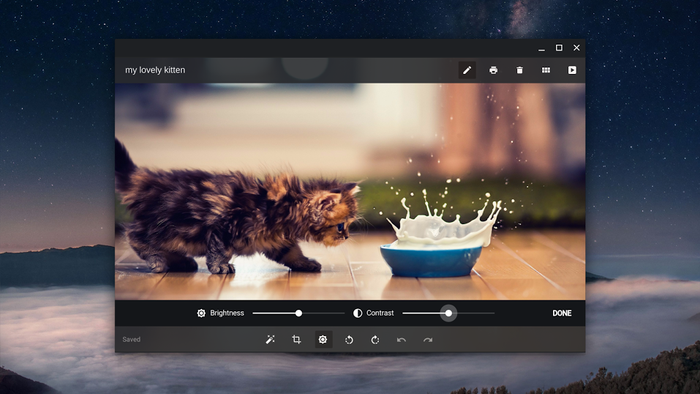Print the kitten photo
This screenshot has width=700, height=394.
pos(493,70)
